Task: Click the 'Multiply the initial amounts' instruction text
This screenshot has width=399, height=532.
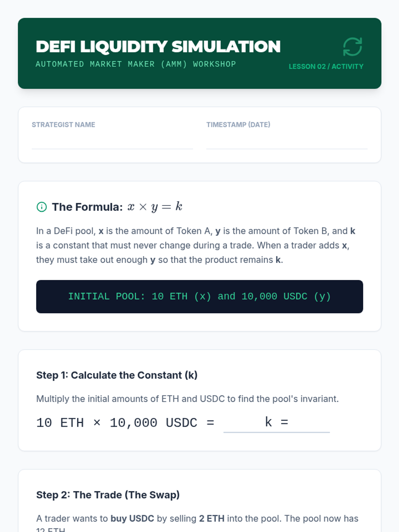Action: point(187,399)
